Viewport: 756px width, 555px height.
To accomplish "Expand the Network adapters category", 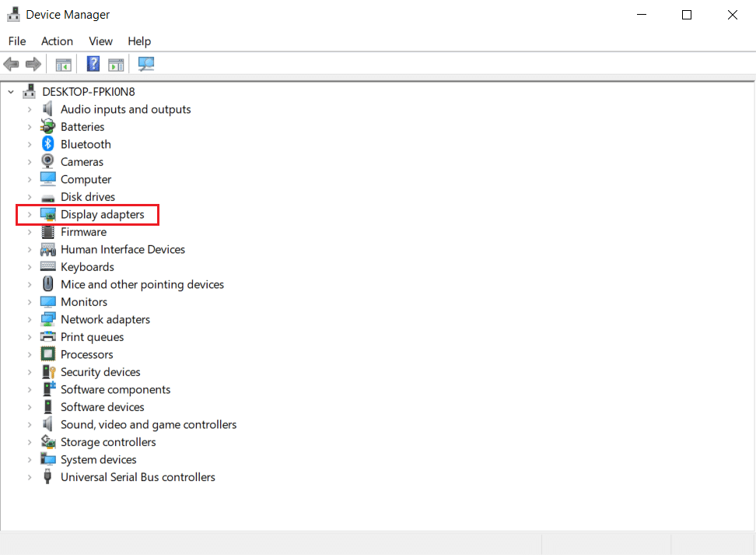I will coord(30,319).
